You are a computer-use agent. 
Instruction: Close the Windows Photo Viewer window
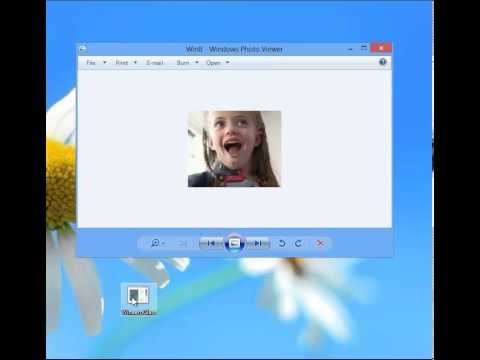coord(381,48)
